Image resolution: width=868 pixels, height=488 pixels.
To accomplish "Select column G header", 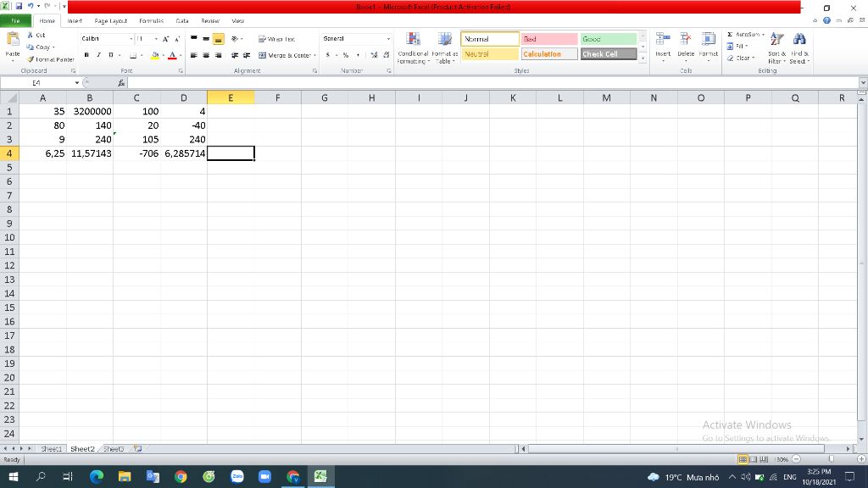I will coord(325,98).
